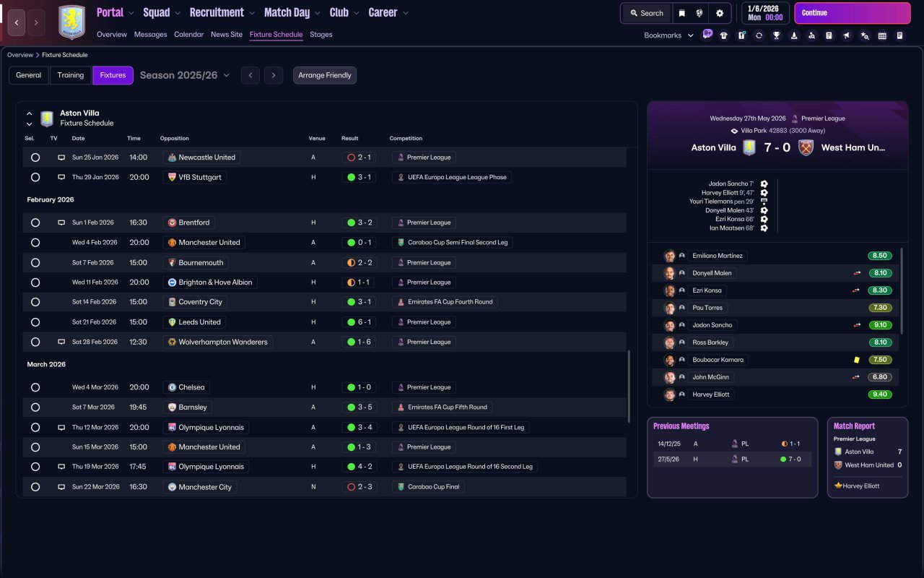Click the trophy icon in bookmarks bar
Screen dimensions: 924x578
coord(777,35)
